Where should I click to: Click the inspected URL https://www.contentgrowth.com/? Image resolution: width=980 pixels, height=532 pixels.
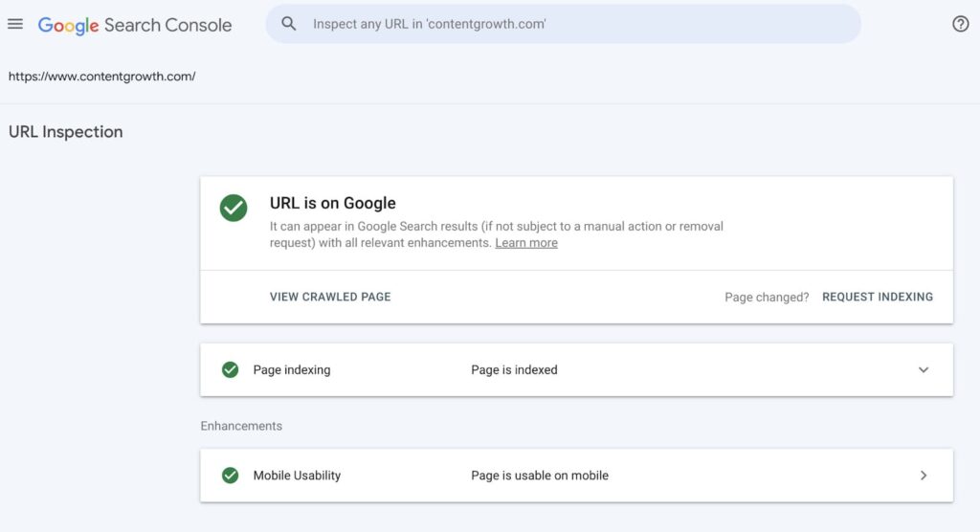pos(102,76)
